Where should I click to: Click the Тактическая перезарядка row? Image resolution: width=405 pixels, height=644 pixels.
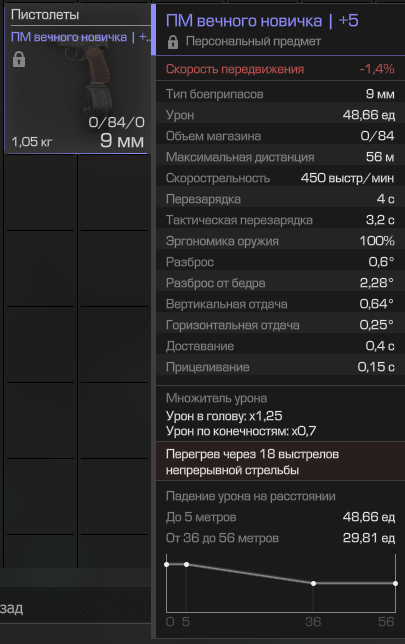[280, 220]
